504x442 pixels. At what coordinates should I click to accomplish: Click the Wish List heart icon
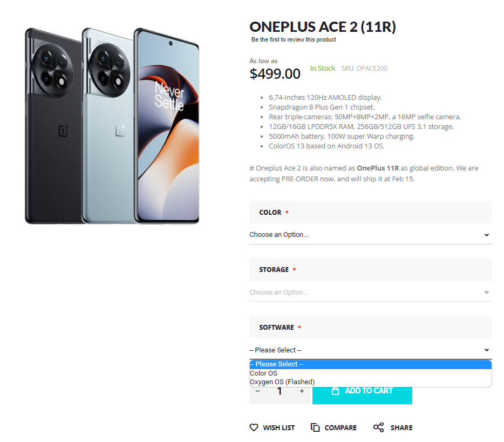254,427
